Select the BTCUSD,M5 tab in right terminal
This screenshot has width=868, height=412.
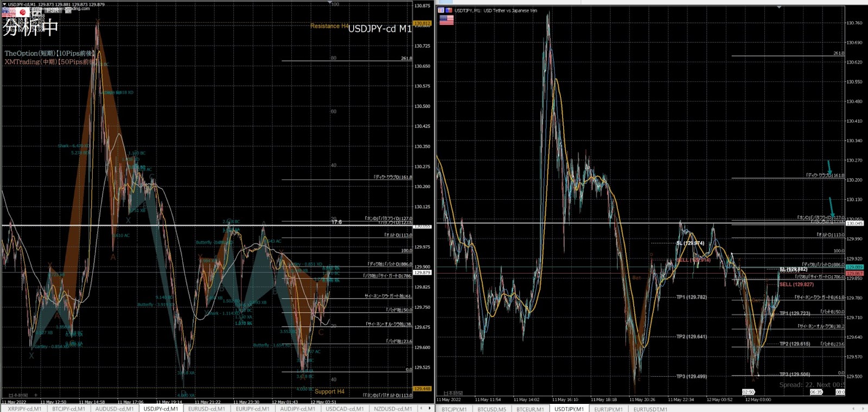point(492,409)
